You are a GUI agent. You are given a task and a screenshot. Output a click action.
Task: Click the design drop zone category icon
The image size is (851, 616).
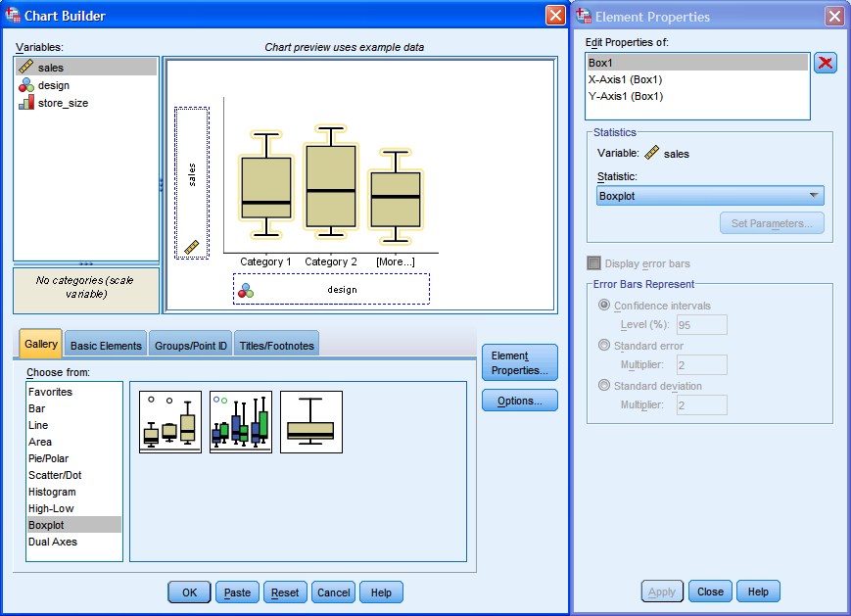pyautogui.click(x=246, y=290)
